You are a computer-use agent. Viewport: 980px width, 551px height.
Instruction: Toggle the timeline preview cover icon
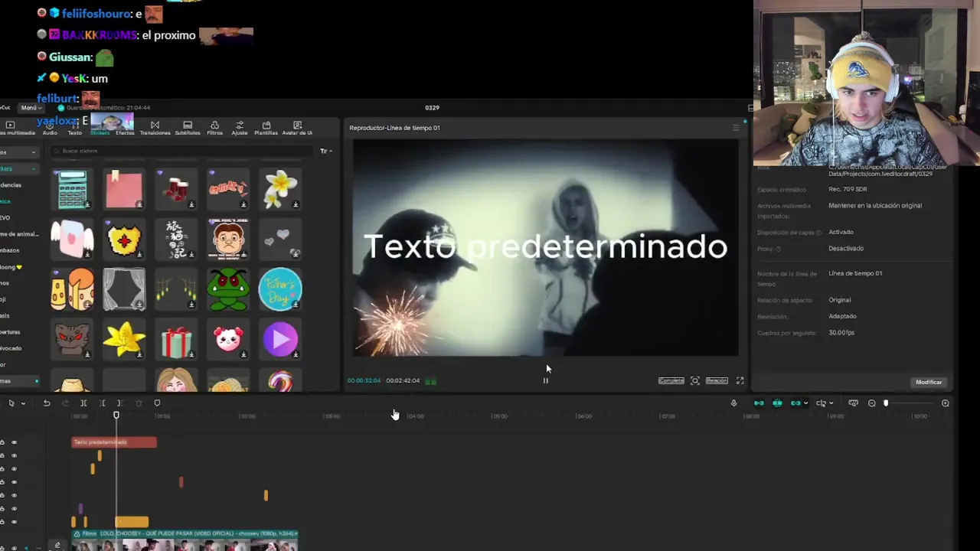(x=853, y=403)
